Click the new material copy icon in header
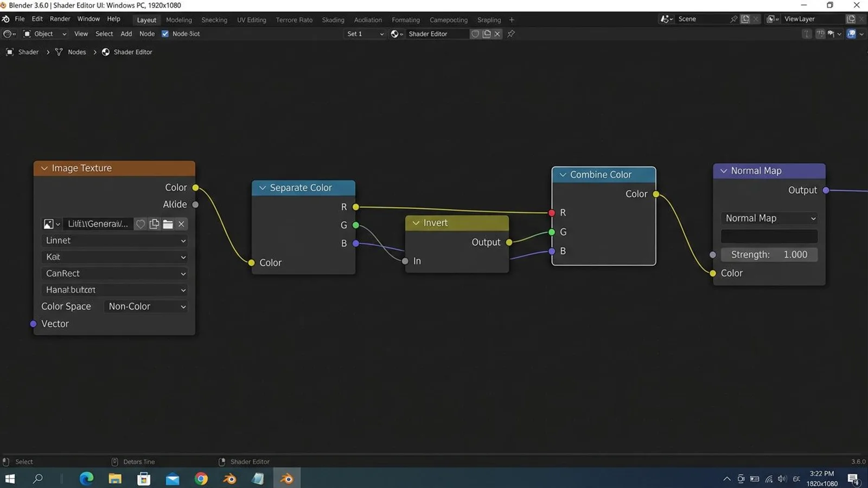 pyautogui.click(x=487, y=34)
